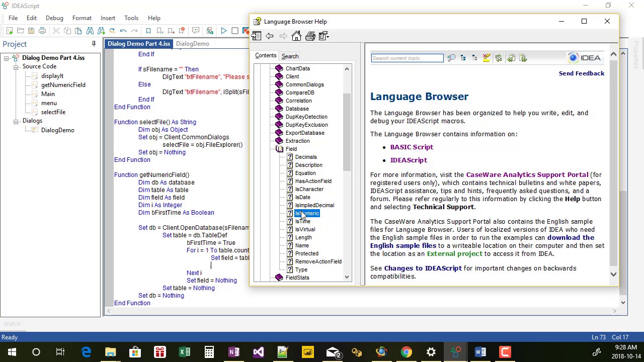Click the Next Bookmark icon
This screenshot has height=362, width=644.
point(160,31)
